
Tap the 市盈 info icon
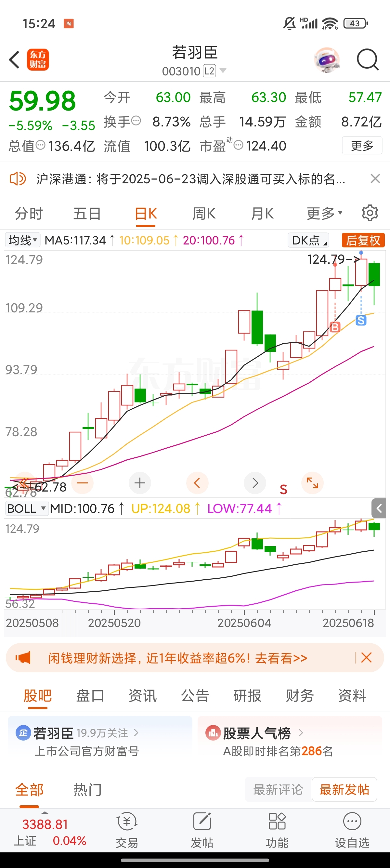(238, 145)
